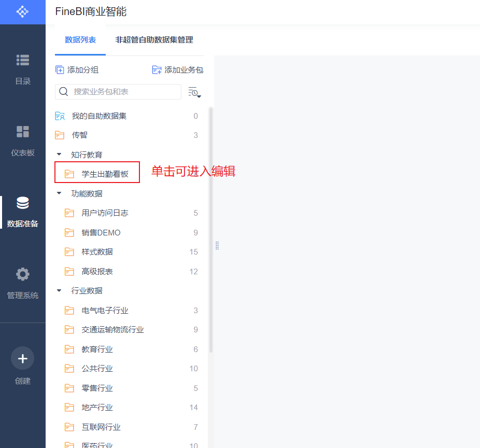480x448 pixels.
Task: Click the 创建 sidebar label
Action: tap(23, 381)
